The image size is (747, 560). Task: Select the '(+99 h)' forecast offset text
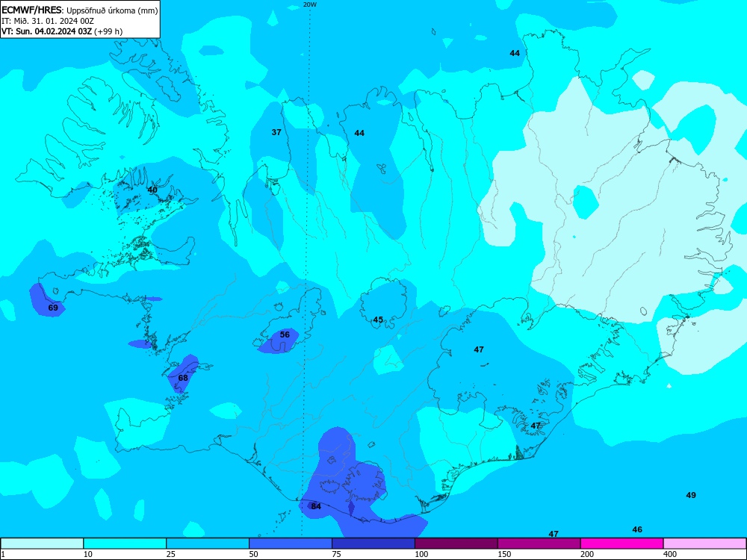(x=108, y=31)
